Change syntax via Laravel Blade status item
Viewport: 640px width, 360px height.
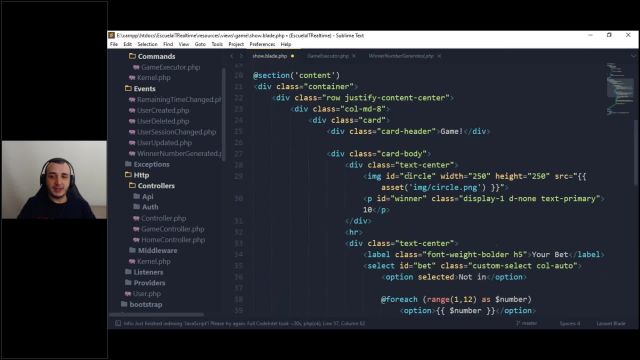(x=611, y=323)
